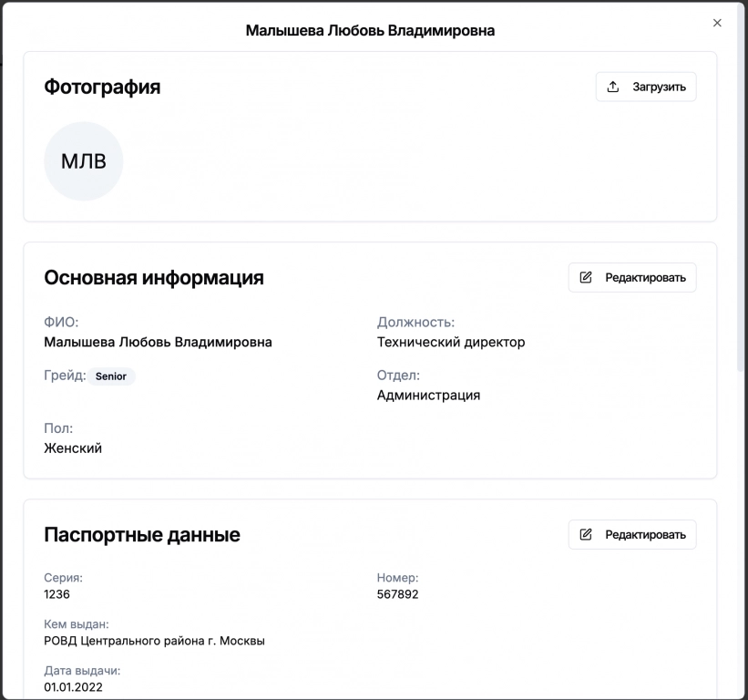Close the employee profile dialog

[x=717, y=24]
